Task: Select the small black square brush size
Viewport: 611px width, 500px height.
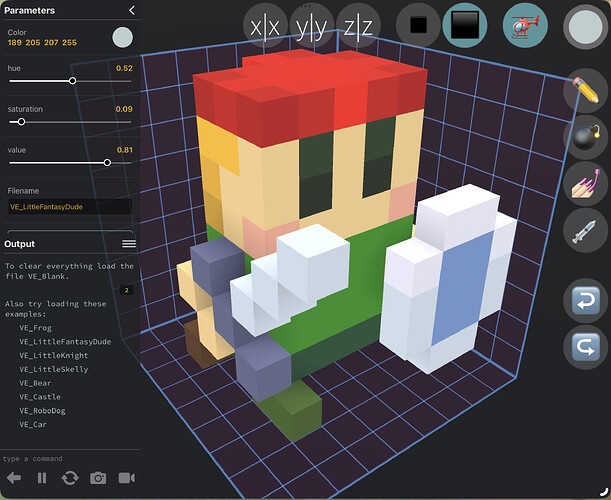Action: [418, 26]
